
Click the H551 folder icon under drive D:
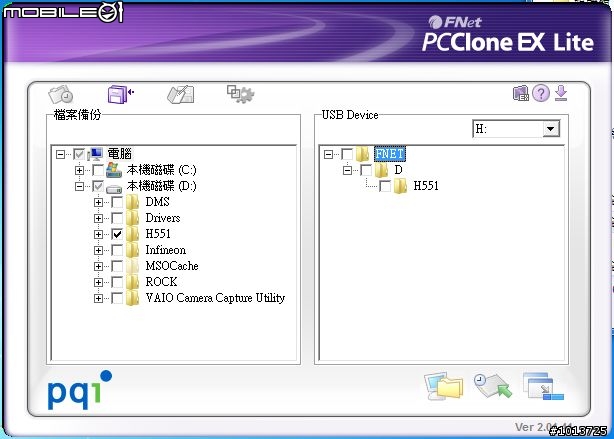coord(133,235)
